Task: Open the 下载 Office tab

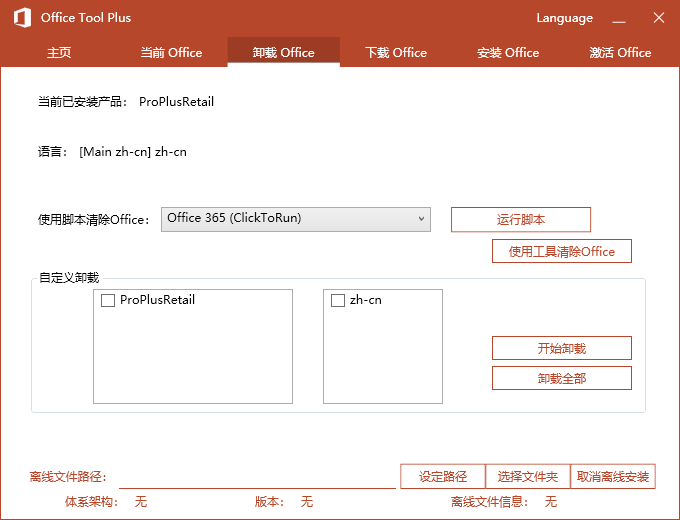Action: pos(396,53)
